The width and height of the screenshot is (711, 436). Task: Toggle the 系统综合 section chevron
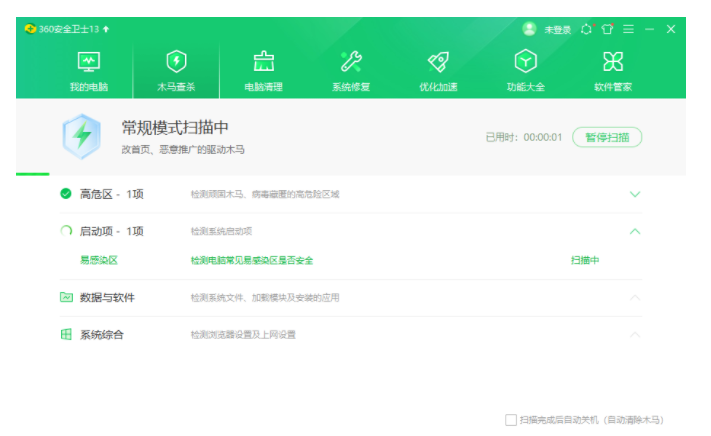click(635, 335)
